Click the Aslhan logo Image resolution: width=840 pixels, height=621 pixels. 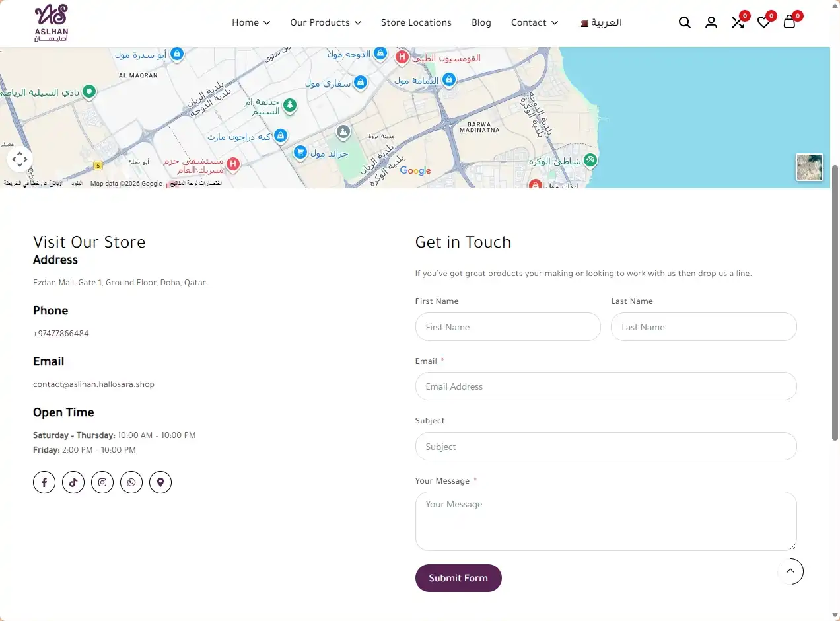pyautogui.click(x=52, y=22)
